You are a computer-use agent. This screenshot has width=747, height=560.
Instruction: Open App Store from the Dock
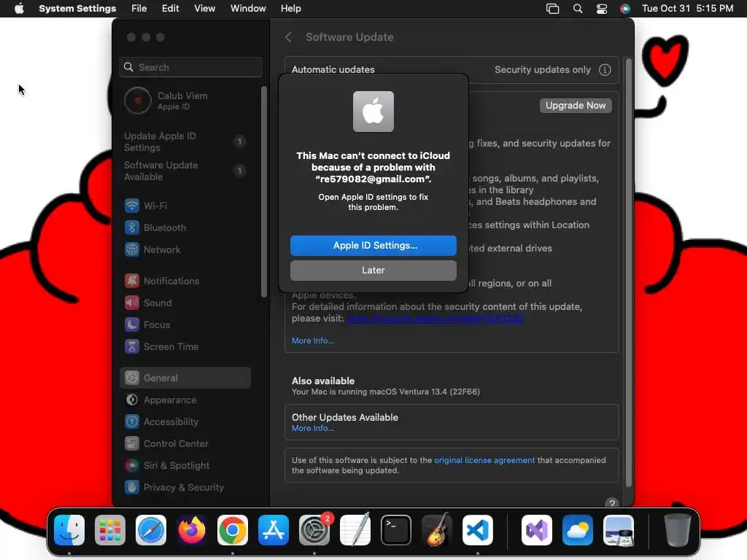[274, 530]
